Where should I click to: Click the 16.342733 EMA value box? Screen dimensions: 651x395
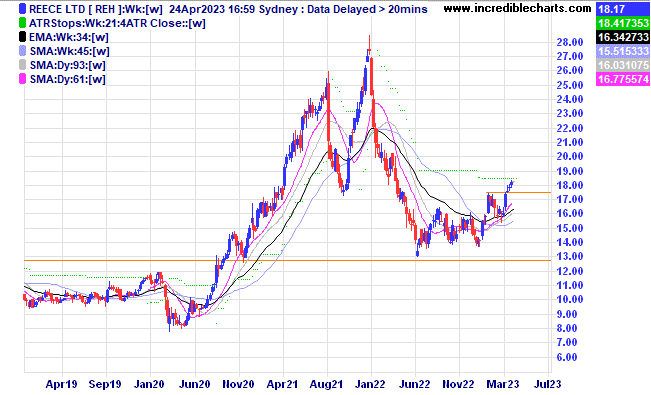[x=622, y=37]
